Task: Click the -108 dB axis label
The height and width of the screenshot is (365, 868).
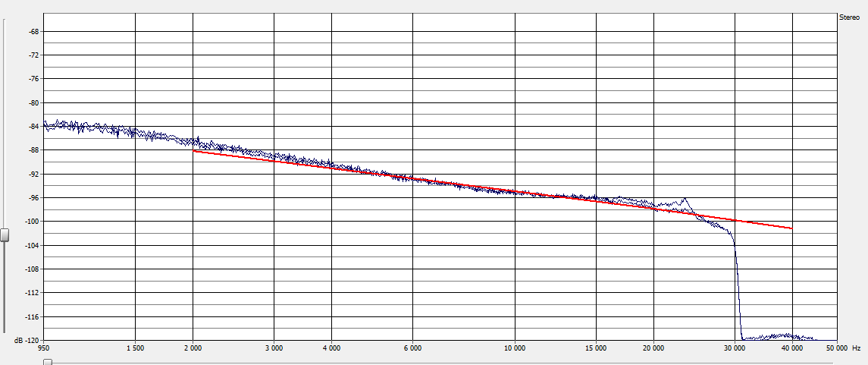Action: 33,269
